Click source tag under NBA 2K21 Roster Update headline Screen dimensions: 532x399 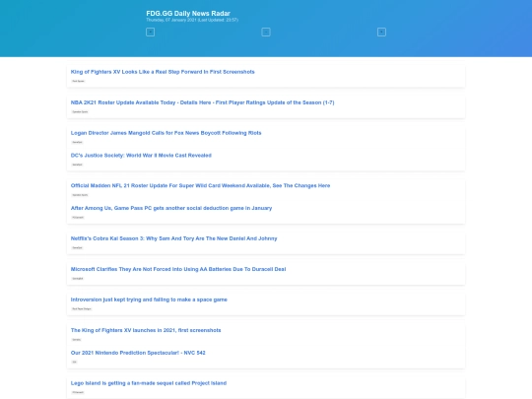(x=80, y=111)
